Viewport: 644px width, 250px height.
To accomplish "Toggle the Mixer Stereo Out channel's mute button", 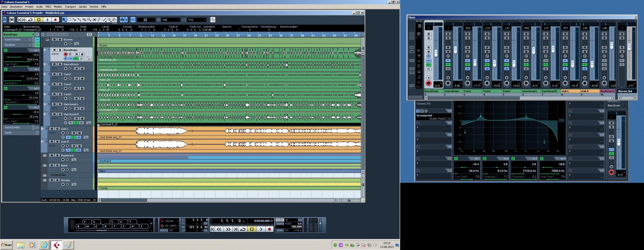I will coord(622,34).
